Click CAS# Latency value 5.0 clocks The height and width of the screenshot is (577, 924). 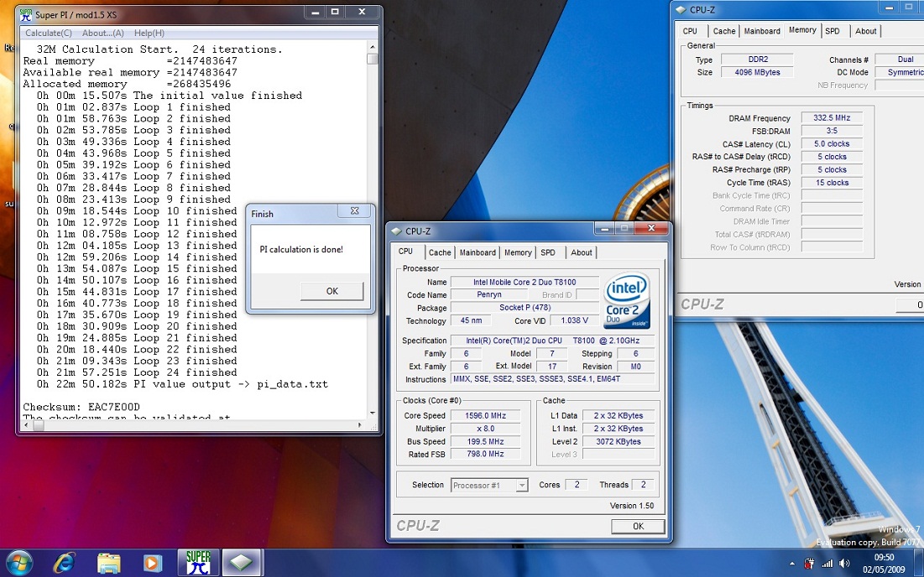[832, 143]
